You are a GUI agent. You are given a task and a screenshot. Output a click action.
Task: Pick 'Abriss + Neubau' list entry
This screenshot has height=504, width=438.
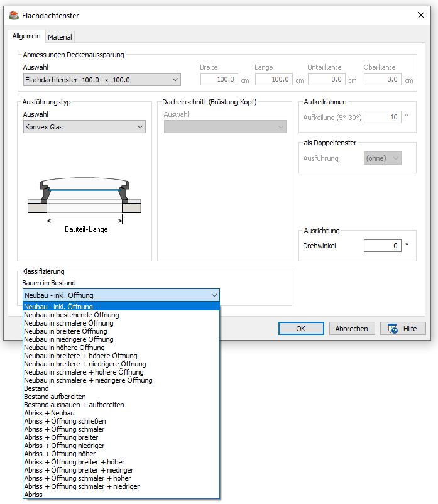(x=49, y=413)
